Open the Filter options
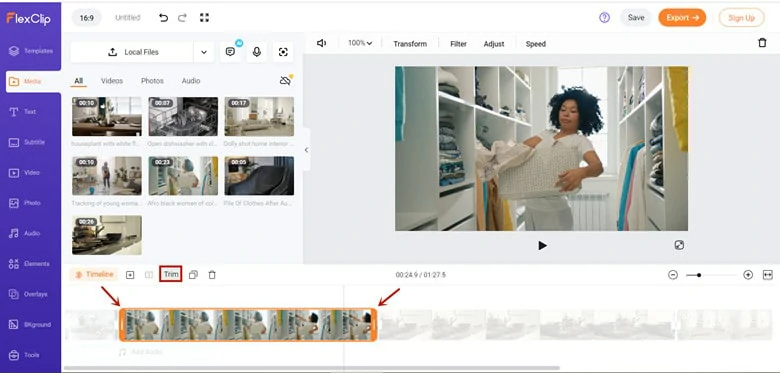The width and height of the screenshot is (780, 373). (458, 44)
